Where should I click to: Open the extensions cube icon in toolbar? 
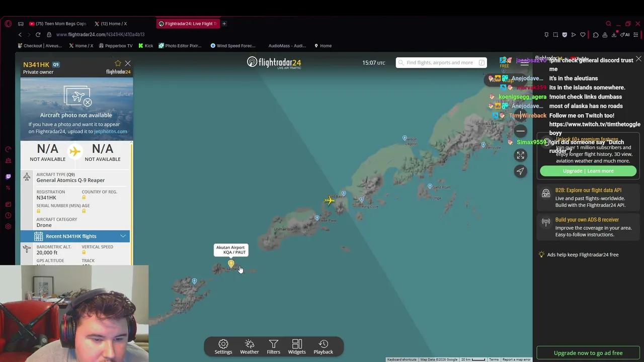pos(596,35)
